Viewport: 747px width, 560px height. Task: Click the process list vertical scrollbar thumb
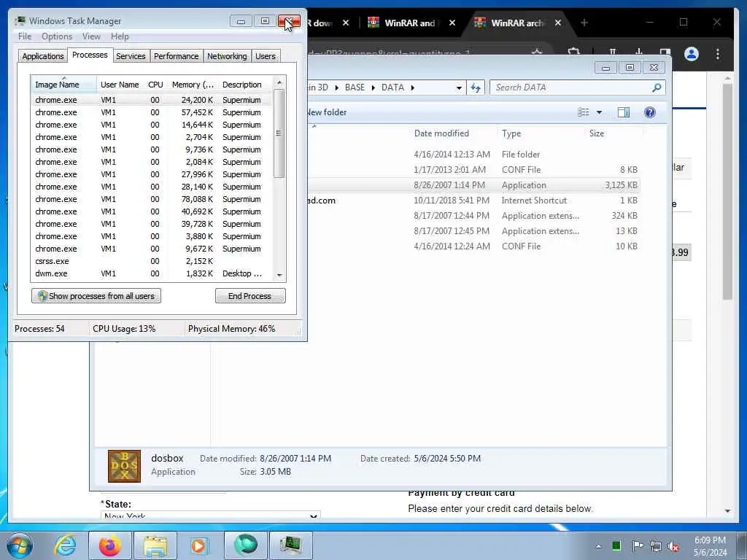279,133
